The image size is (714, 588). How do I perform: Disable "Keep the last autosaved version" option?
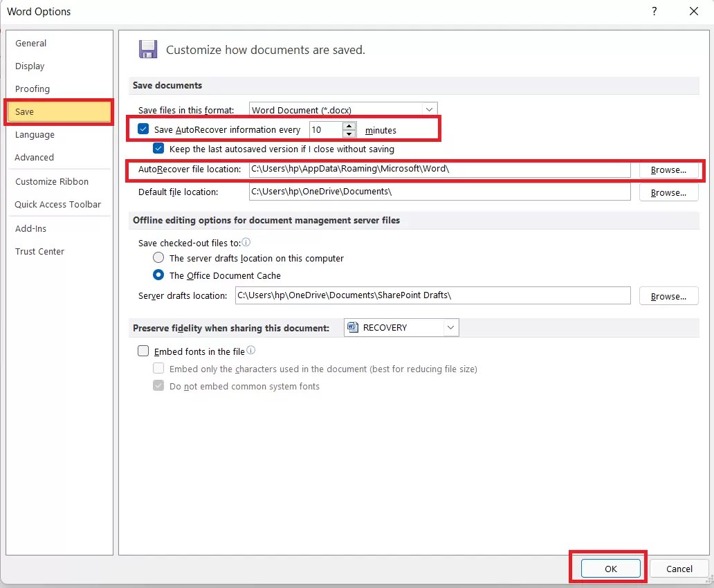(158, 148)
